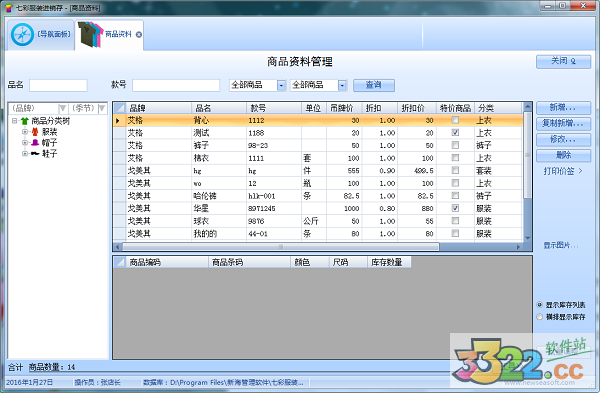This screenshot has width=600, height=393.
Task: Sort by the 吊牌价 column header
Action: pos(344,108)
